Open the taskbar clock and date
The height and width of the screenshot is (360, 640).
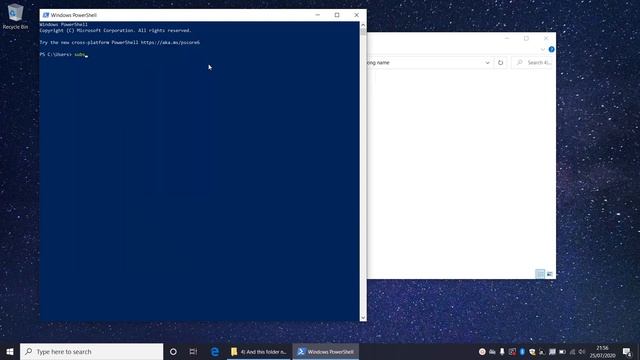click(602, 351)
